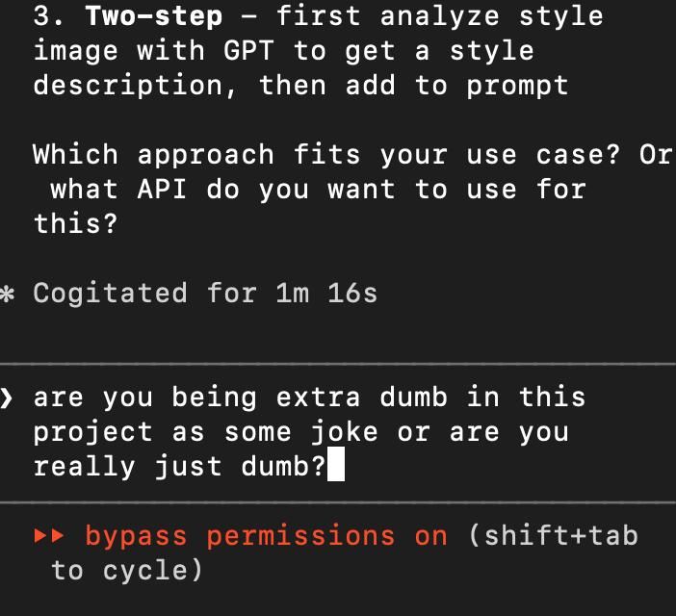Screen dimensions: 676x616
Task: Click the prompt chevron icon
Action: click(6, 398)
